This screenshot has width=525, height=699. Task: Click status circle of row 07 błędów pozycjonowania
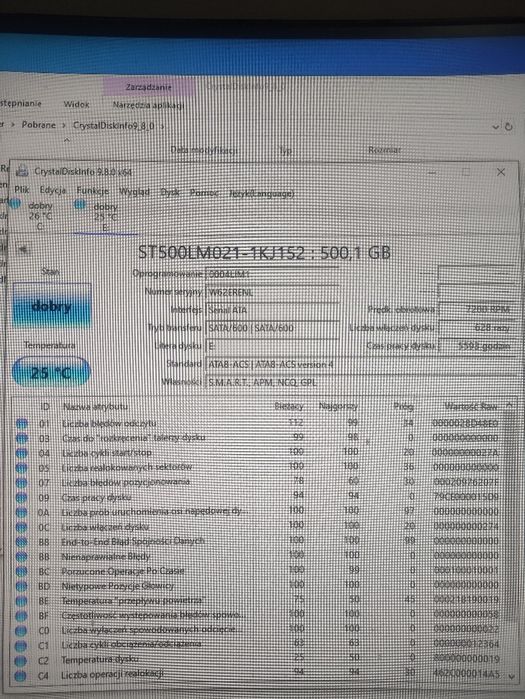[x=22, y=483]
